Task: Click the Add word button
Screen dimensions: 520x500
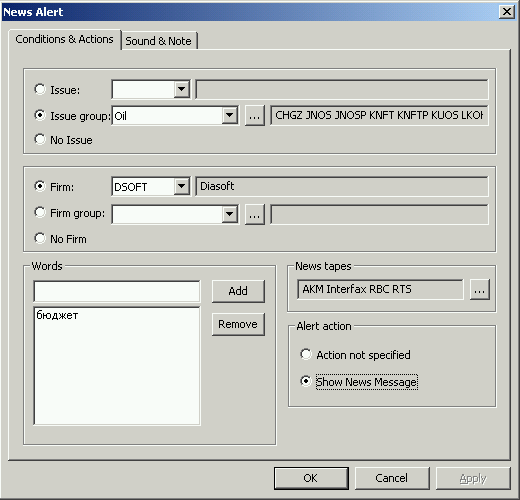Action: (x=238, y=291)
